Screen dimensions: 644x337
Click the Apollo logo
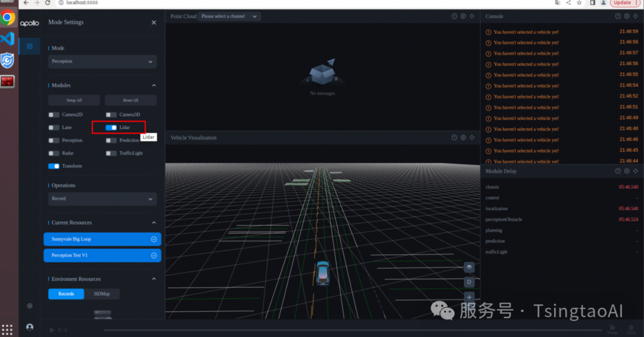click(30, 23)
